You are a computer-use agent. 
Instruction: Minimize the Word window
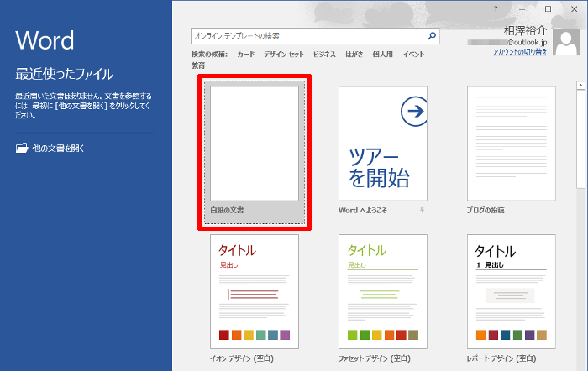tap(522, 9)
